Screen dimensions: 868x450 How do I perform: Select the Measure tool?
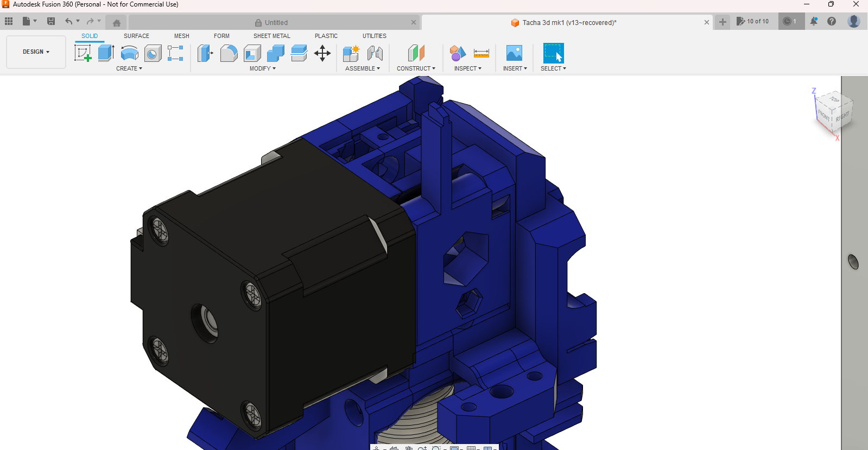(481, 53)
